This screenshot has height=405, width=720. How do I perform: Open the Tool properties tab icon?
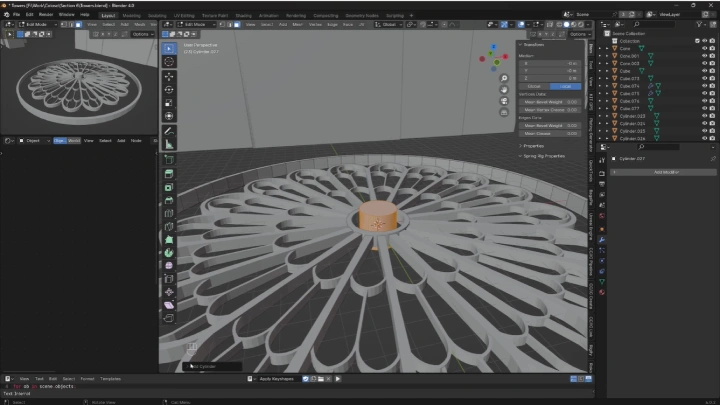coord(602,160)
